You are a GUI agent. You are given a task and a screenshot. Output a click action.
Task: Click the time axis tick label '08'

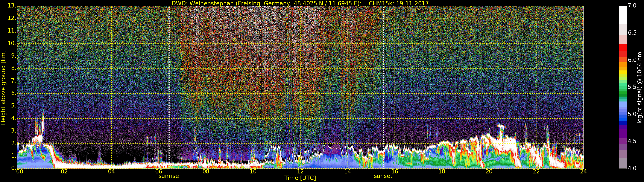pos(206,172)
